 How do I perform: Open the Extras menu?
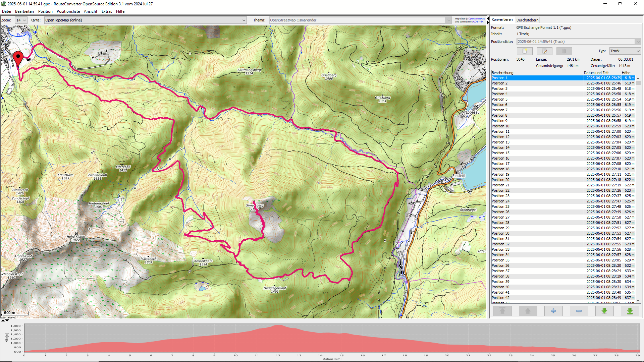pyautogui.click(x=107, y=11)
